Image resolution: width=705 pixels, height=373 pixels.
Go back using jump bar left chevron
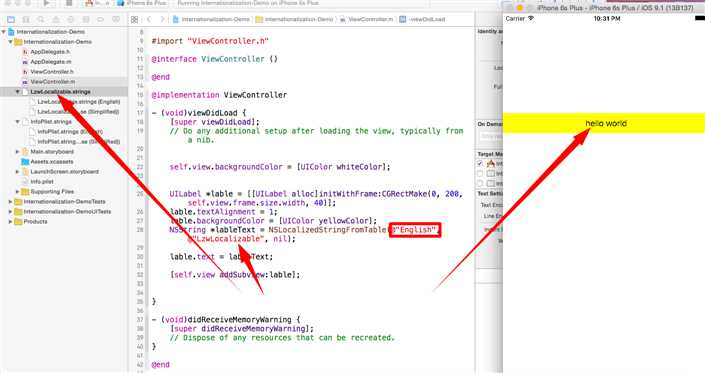point(149,19)
